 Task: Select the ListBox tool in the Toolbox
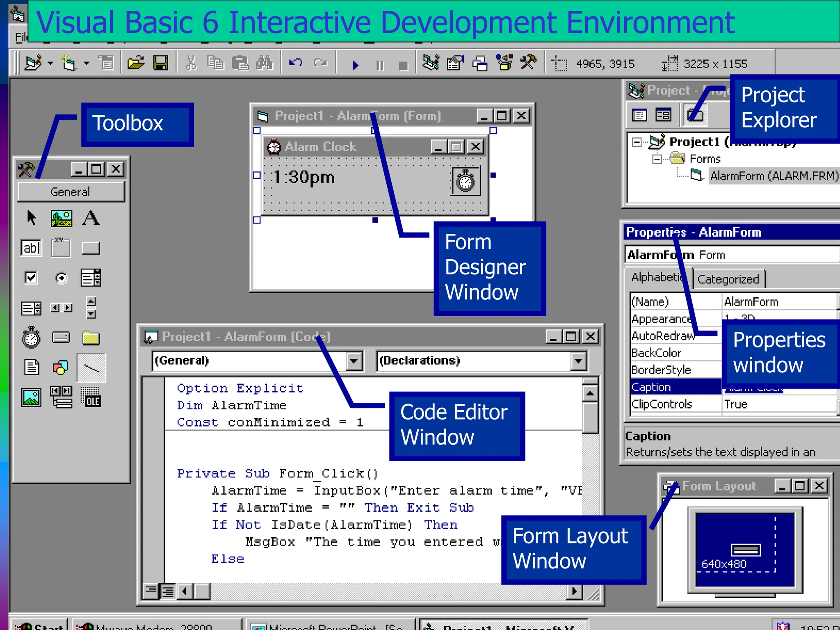coord(31,308)
